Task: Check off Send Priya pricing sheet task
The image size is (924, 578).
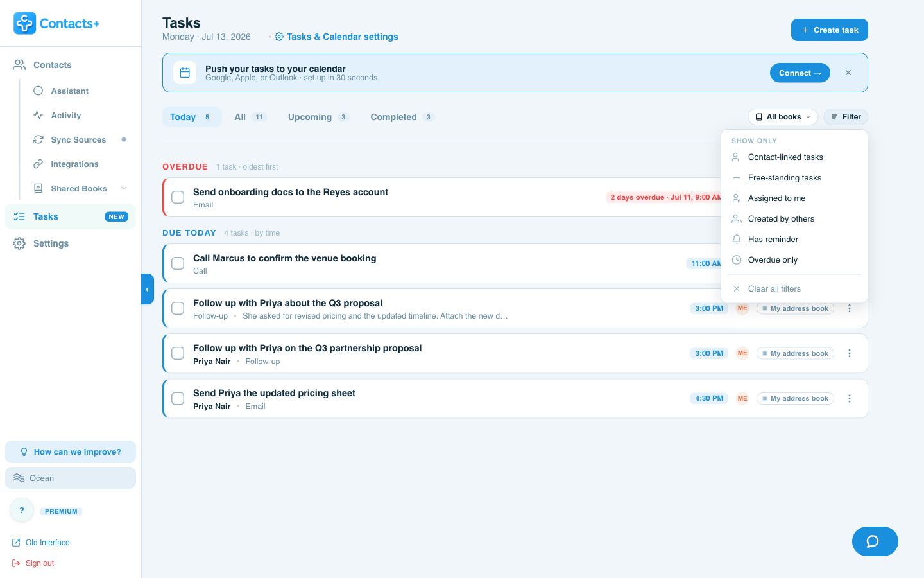Action: [x=178, y=398]
